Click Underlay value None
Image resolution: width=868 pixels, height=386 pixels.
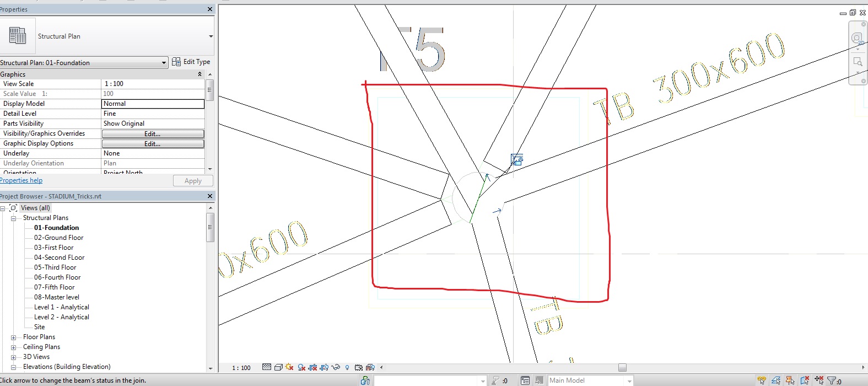coord(153,153)
